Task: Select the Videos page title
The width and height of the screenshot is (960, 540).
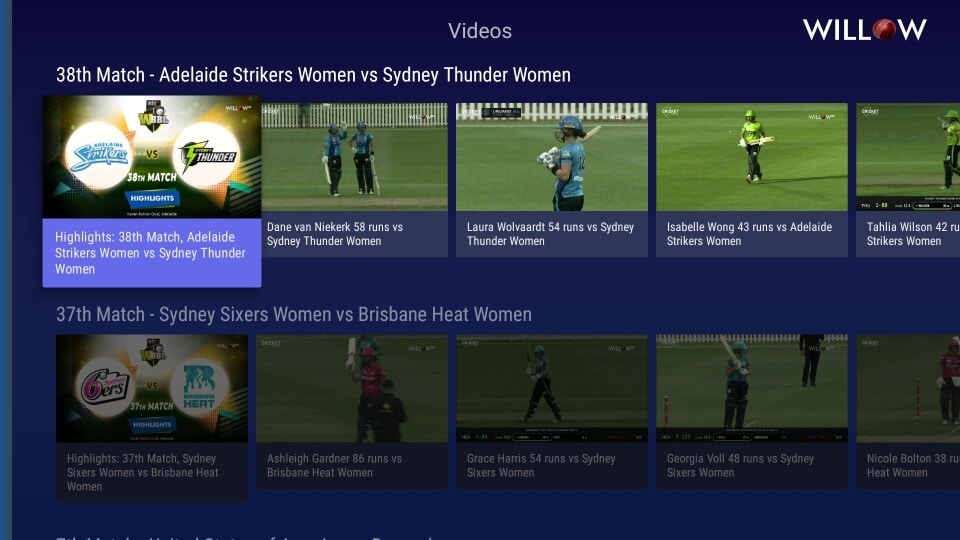Action: tap(480, 31)
